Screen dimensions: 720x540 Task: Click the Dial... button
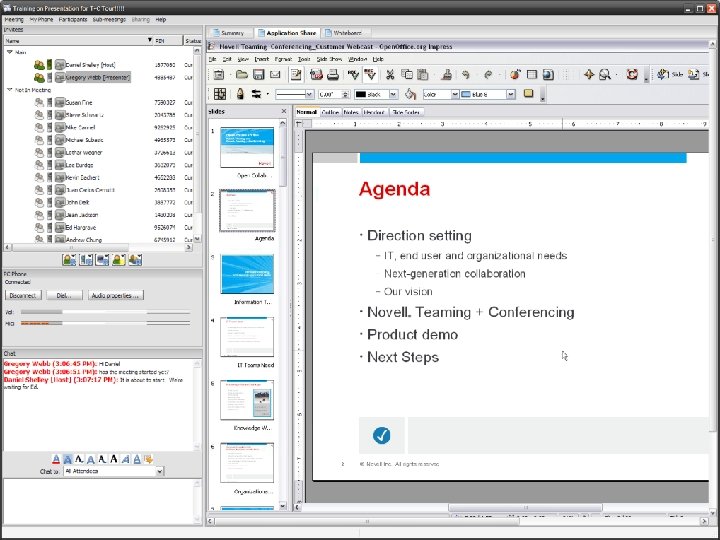pos(64,295)
